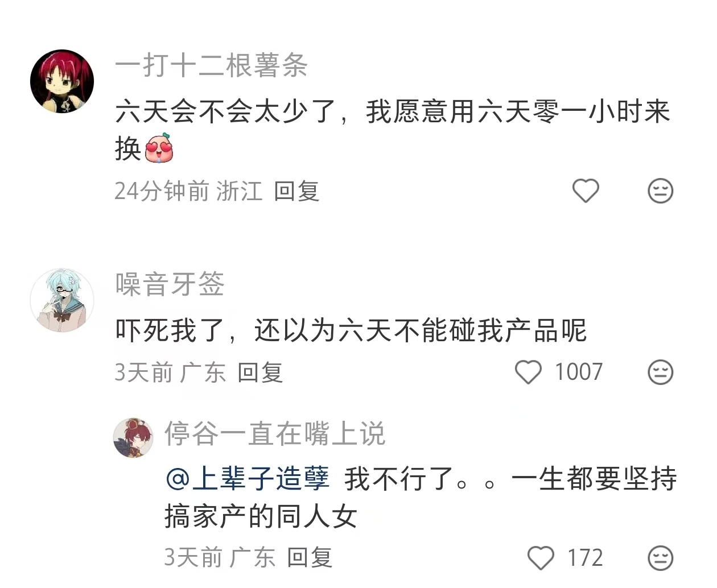
Task: Reply to the 24分钟前 浙江 comment
Action: (x=296, y=191)
